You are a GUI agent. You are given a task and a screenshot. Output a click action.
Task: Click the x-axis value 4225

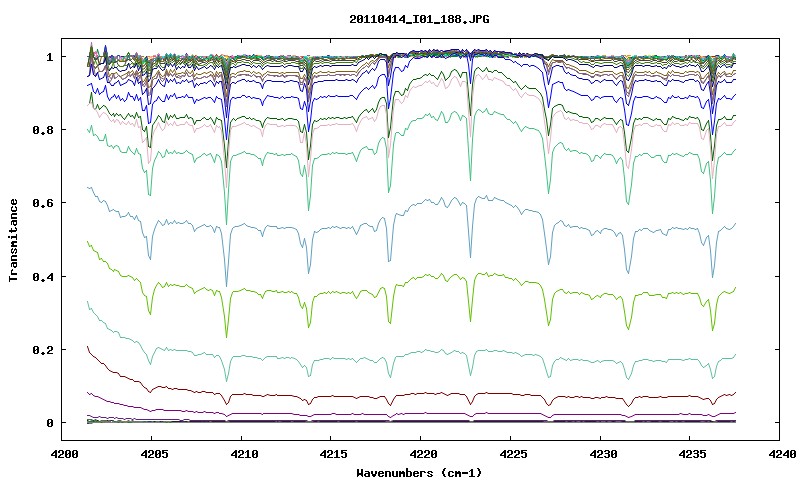(x=511, y=454)
